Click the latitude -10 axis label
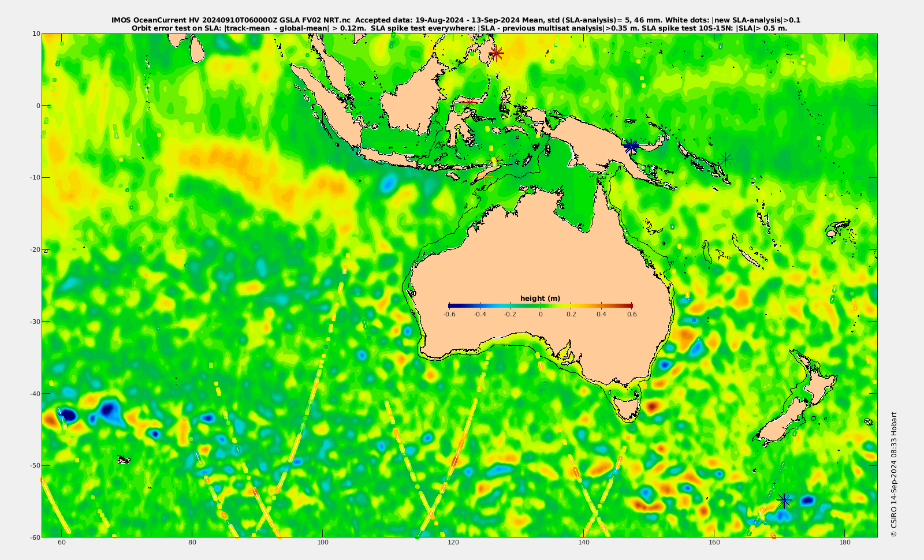This screenshot has height=560, width=924. click(35, 177)
